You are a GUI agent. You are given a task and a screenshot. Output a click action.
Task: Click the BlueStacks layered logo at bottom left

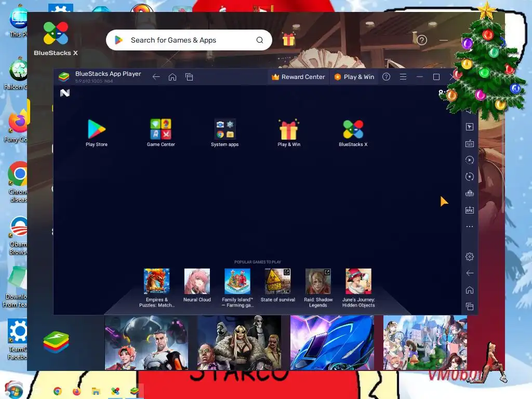(x=56, y=342)
